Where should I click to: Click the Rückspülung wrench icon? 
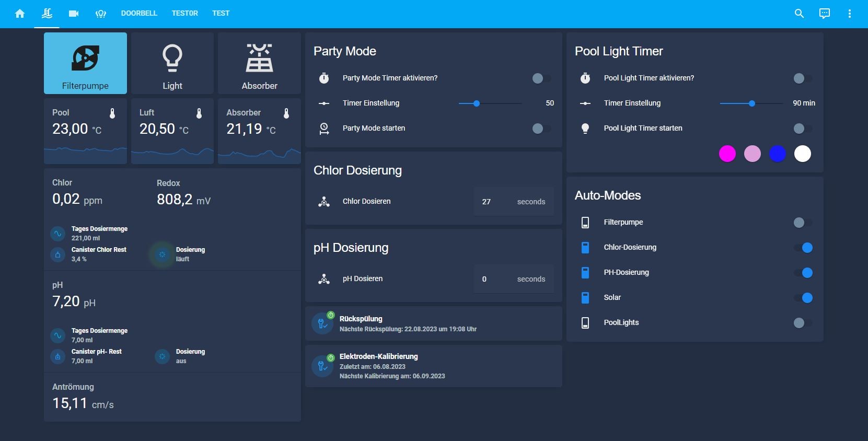pos(322,323)
